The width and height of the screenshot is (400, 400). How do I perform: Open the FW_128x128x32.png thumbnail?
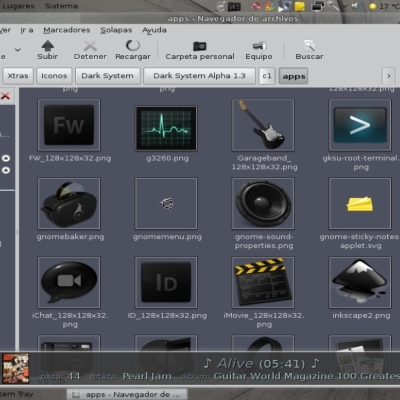pos(69,125)
